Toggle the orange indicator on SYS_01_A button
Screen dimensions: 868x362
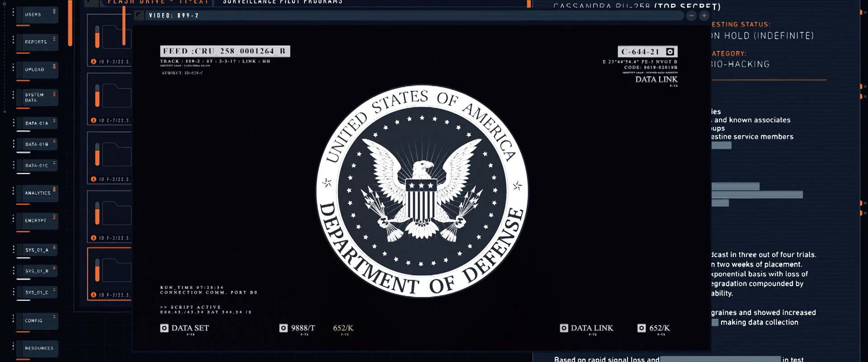click(54, 247)
